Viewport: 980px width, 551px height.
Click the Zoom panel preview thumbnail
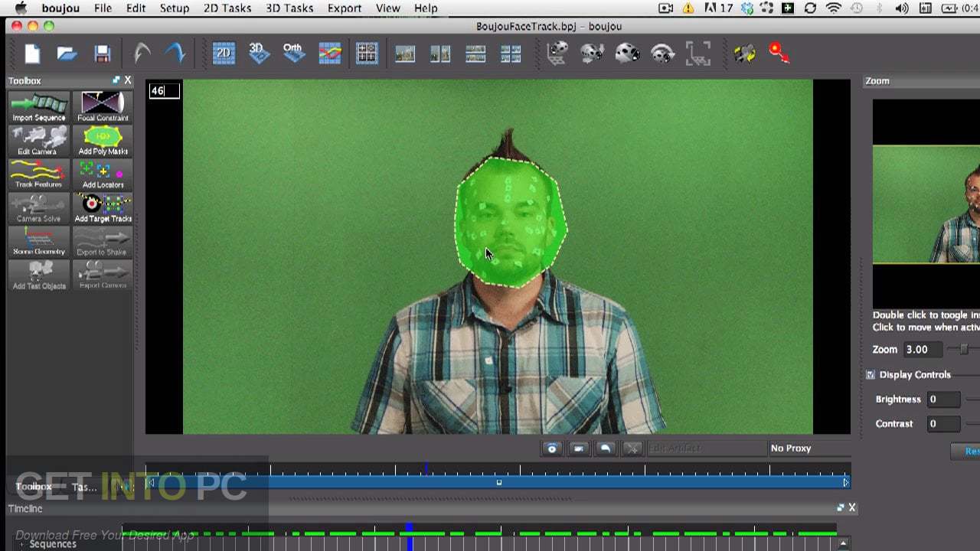click(926, 204)
